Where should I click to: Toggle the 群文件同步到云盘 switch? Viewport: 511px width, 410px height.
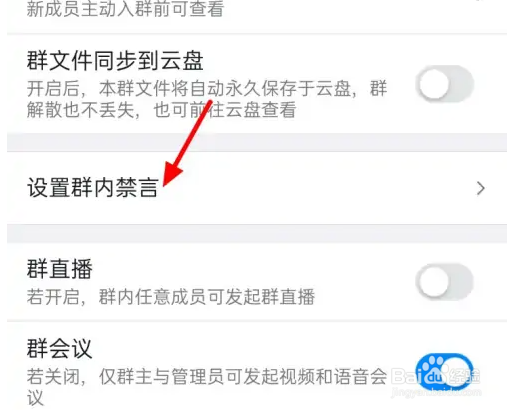(x=445, y=84)
